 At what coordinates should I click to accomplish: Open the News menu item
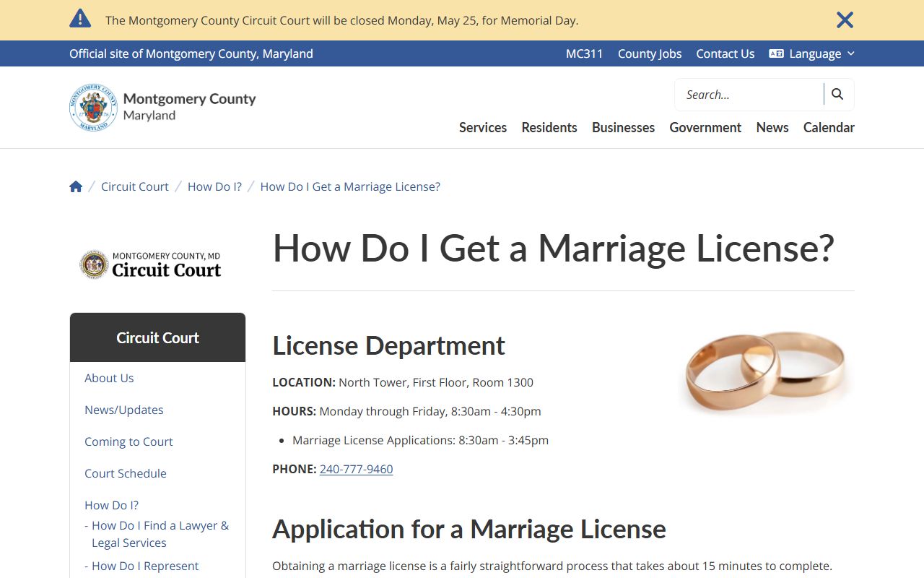pyautogui.click(x=772, y=127)
